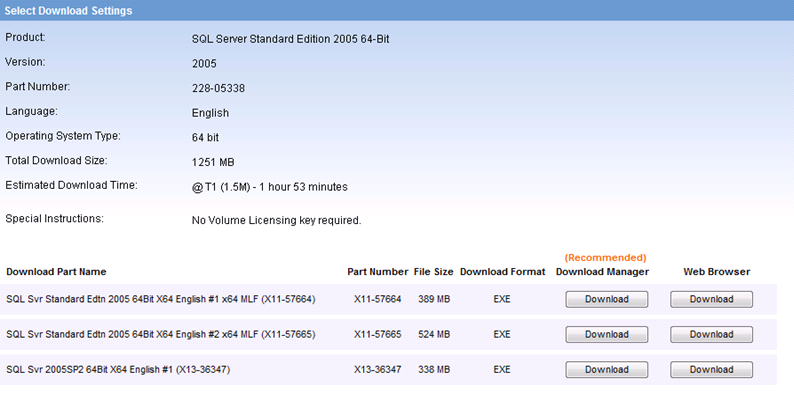Select the row name ending '#2 x64 MLF (X11-57665)'
The width and height of the screenshot is (794, 393).
pyautogui.click(x=161, y=335)
